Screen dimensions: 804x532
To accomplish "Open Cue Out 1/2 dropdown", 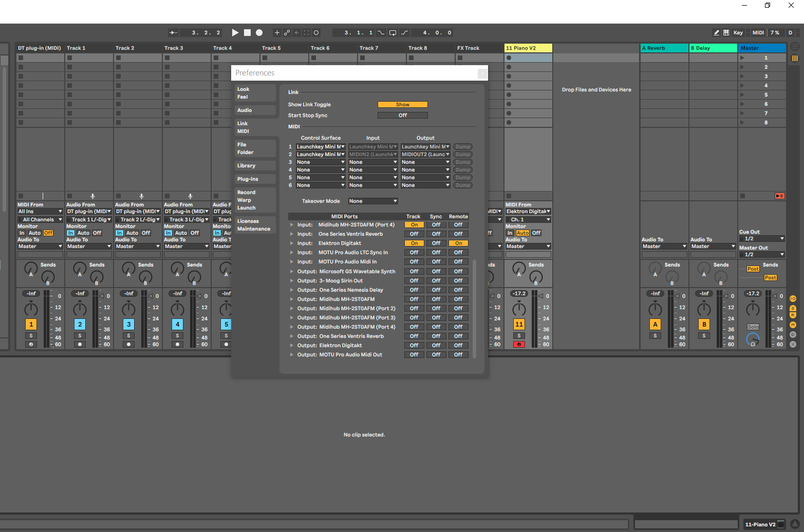I will point(762,238).
